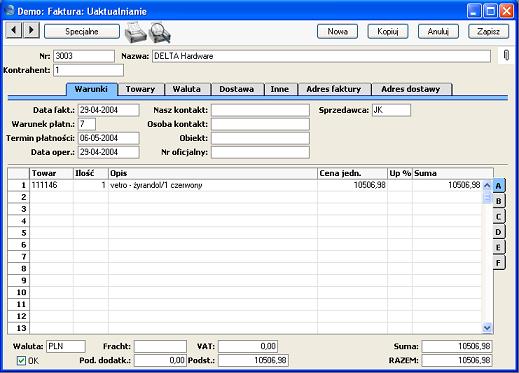Open the Specjalne menu button
519x373 pixels.
coord(82,32)
